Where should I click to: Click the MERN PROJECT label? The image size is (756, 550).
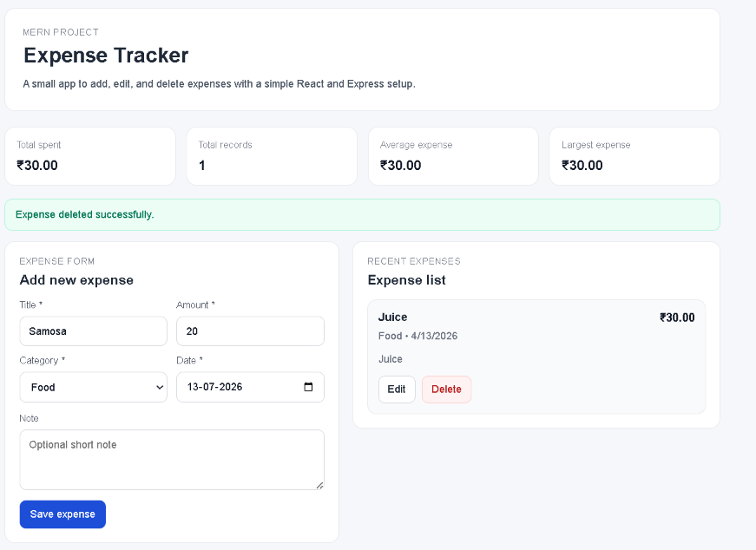[x=61, y=32]
